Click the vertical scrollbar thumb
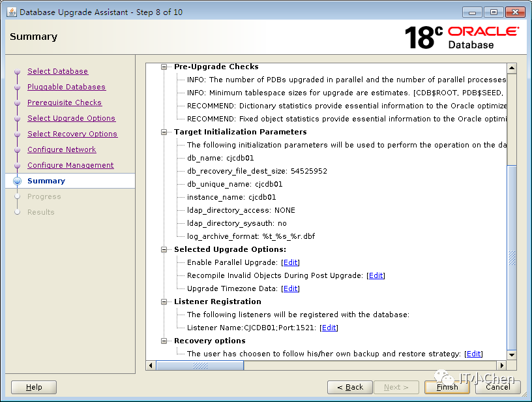Viewport: 532px width, 402px height. pyautogui.click(x=512, y=258)
